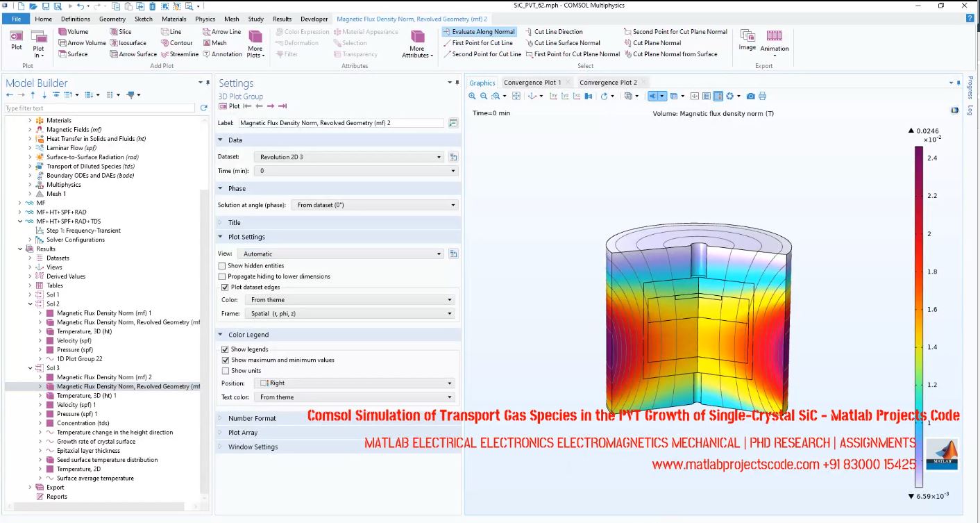Add an Arrow Volume plot

[x=82, y=42]
